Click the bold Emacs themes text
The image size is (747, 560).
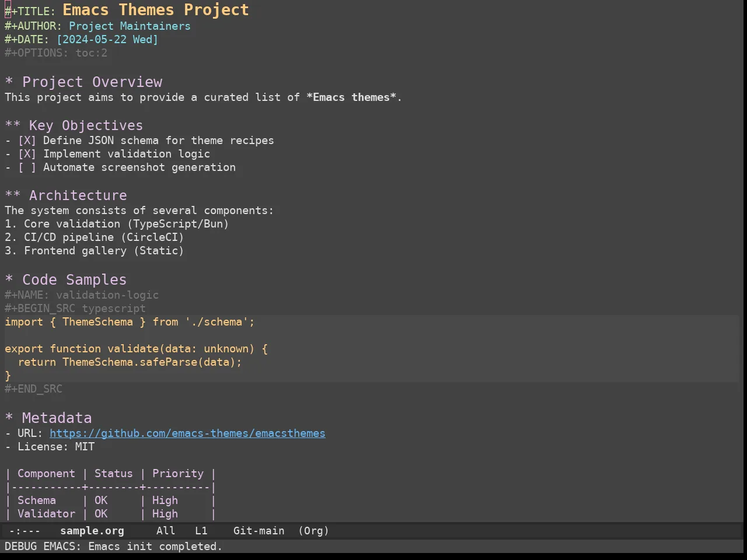351,97
